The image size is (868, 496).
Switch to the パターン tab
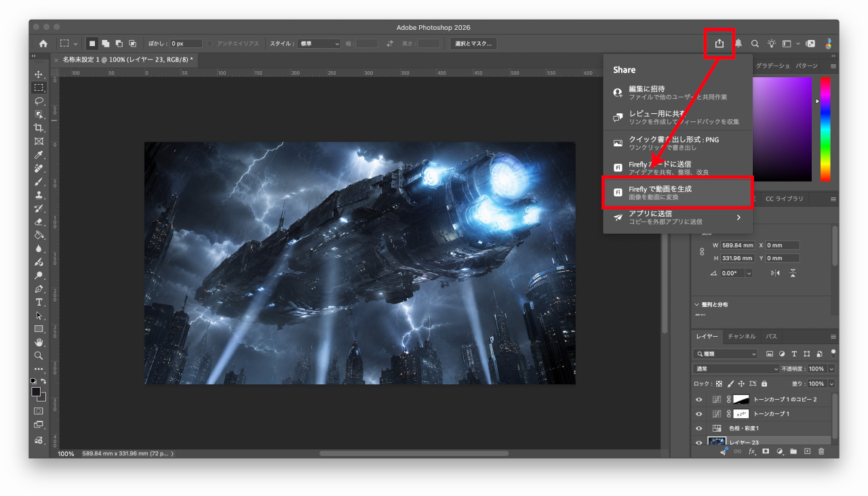point(807,66)
